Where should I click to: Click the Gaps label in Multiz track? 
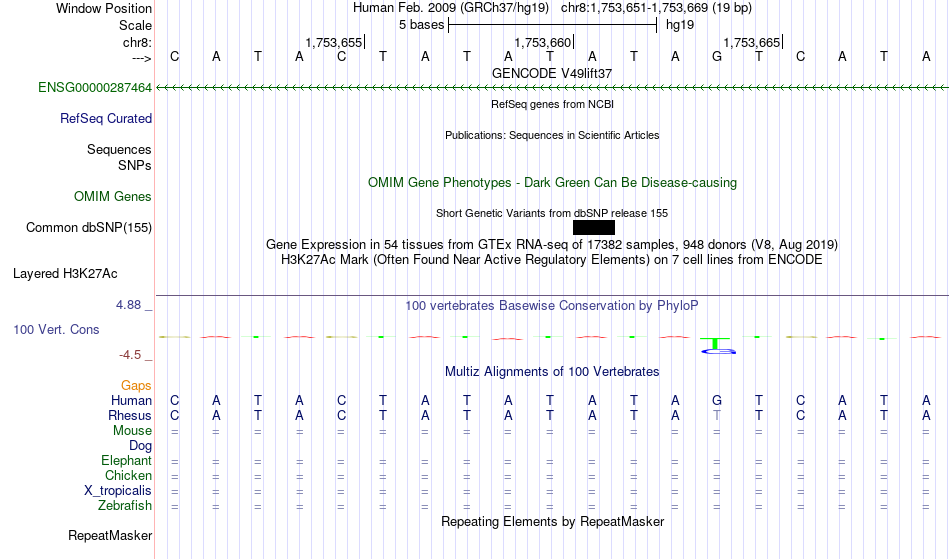tap(136, 386)
